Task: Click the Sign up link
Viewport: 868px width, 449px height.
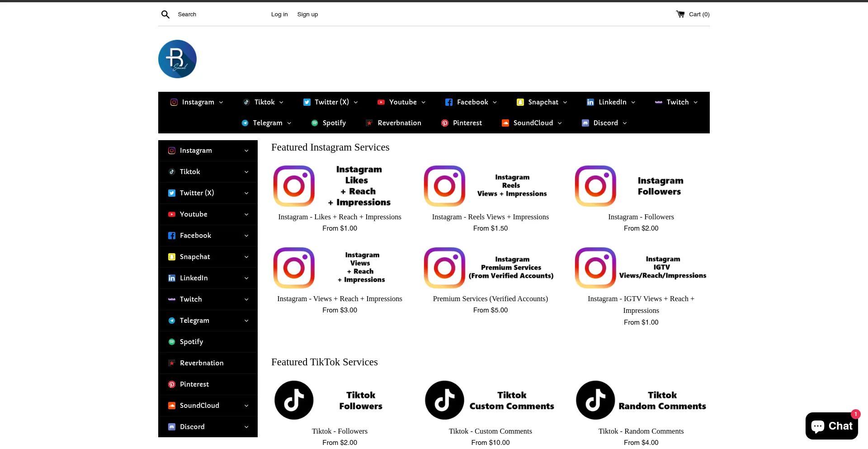Action: click(307, 14)
